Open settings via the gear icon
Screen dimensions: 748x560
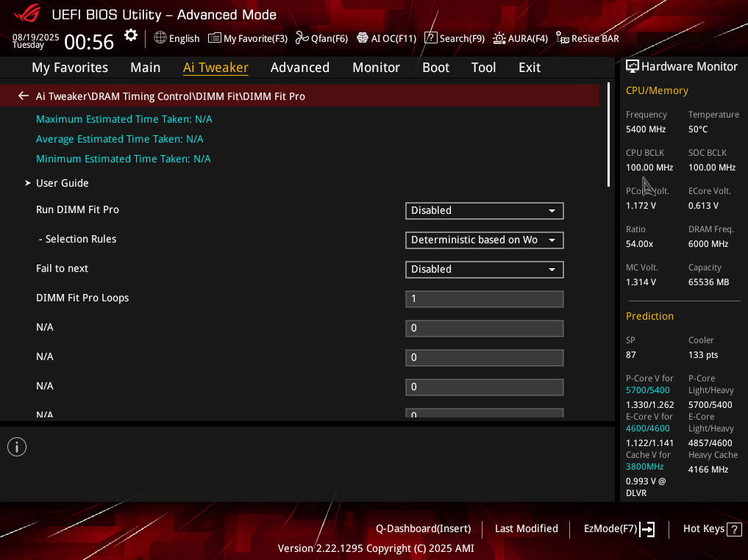[x=131, y=36]
